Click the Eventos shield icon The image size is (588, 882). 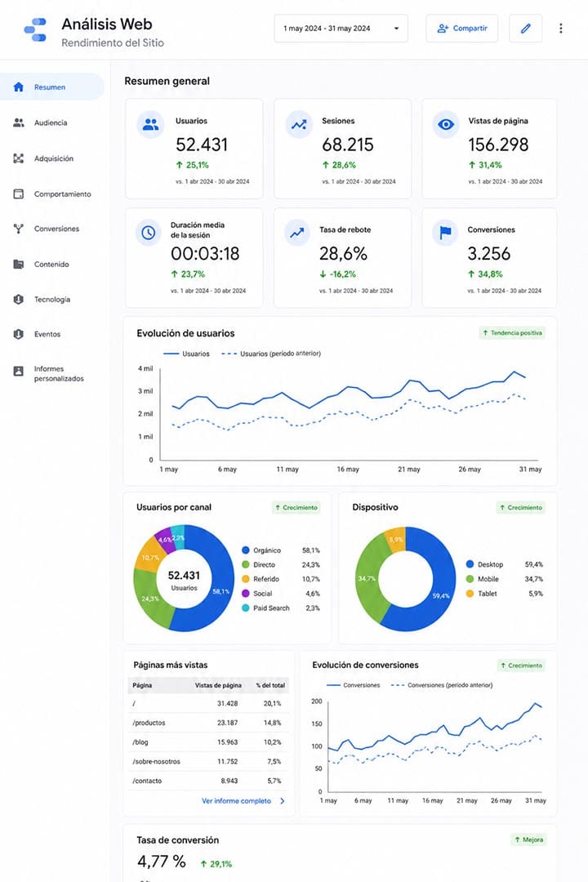(19, 334)
